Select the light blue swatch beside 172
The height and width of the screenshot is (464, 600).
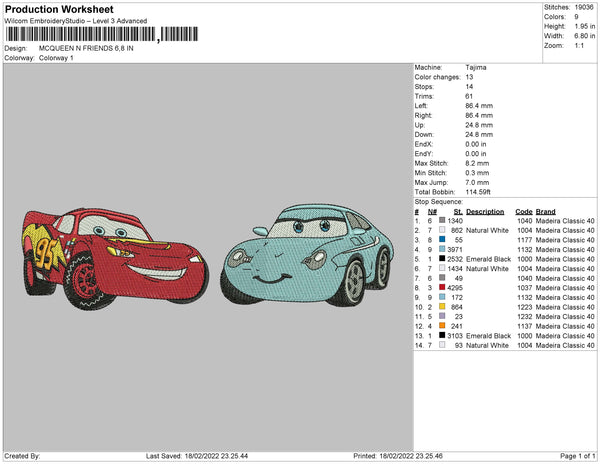(x=442, y=297)
